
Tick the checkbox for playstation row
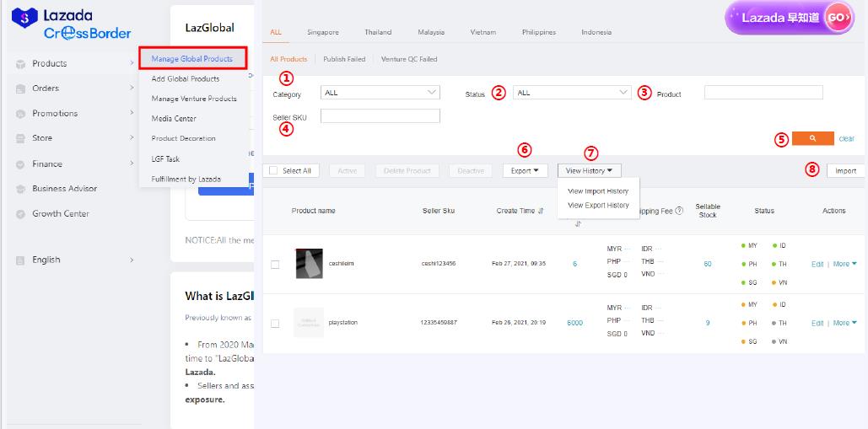[275, 324]
